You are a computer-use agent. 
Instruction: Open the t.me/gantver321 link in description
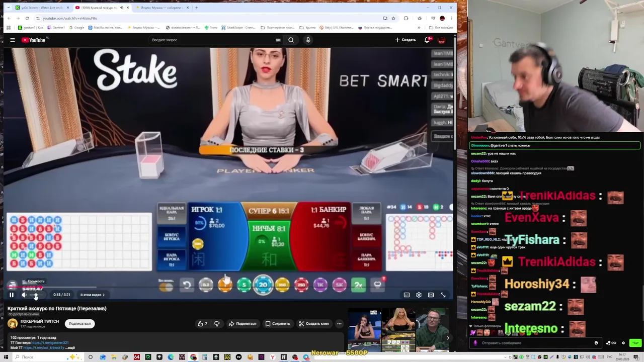click(x=50, y=342)
